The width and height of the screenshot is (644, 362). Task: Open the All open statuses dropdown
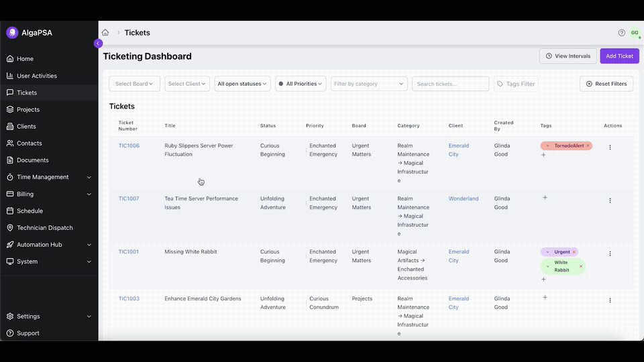(x=242, y=84)
